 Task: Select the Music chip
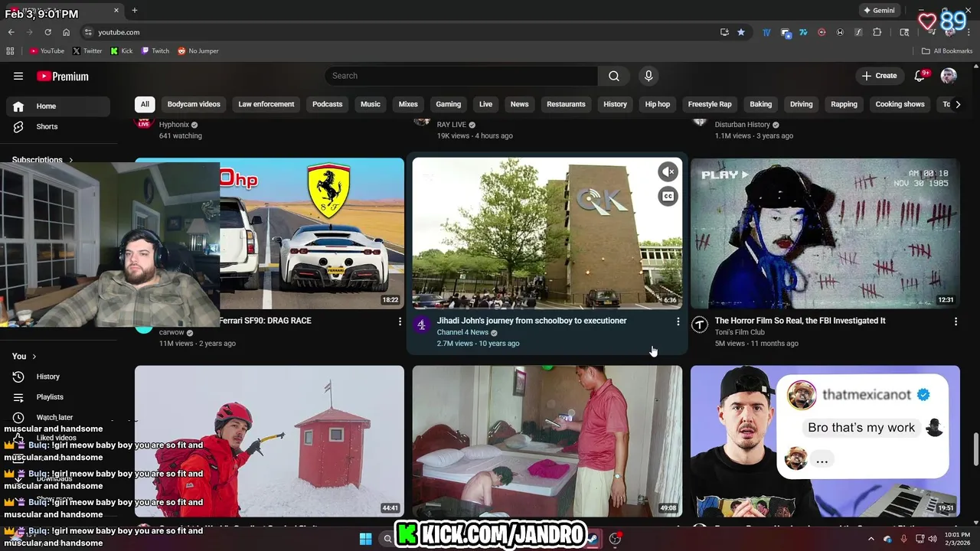tap(371, 104)
